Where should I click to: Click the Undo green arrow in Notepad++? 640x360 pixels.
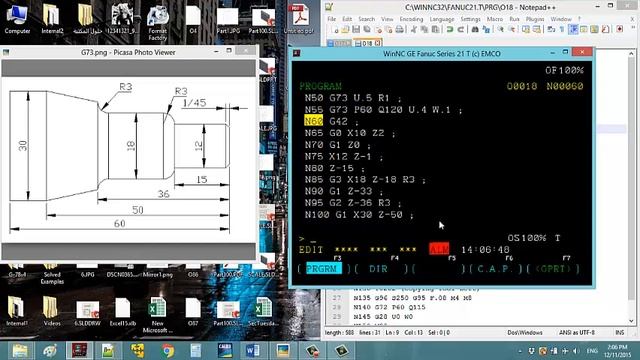click(450, 29)
